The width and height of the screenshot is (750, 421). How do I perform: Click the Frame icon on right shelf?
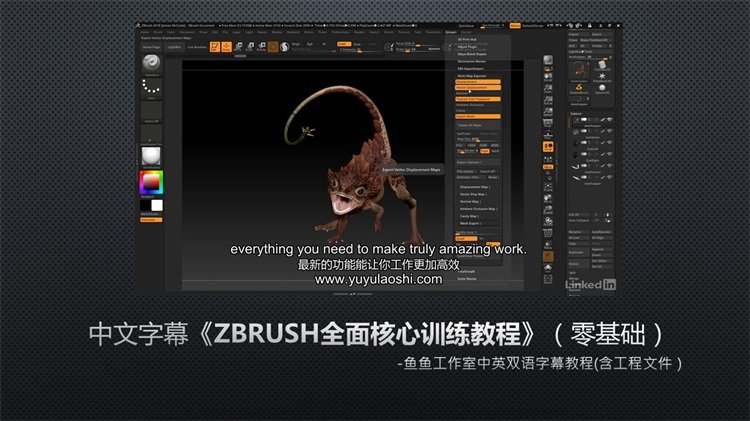point(548,187)
